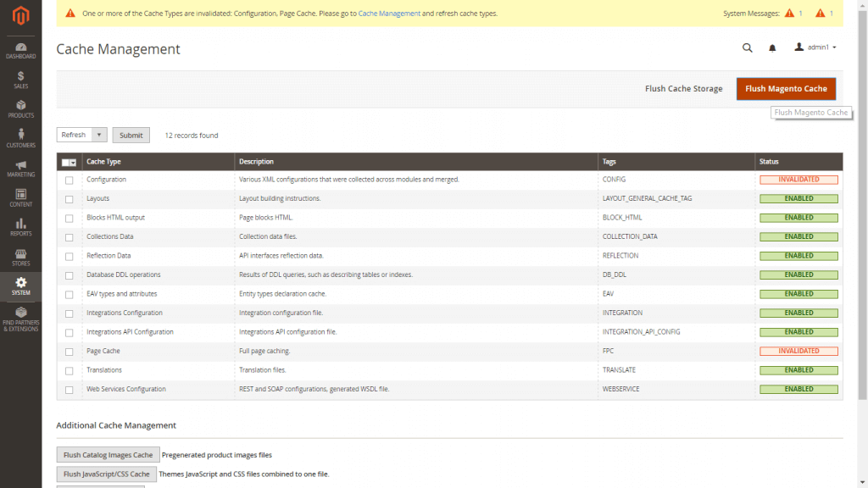868x488 pixels.
Task: Check the Blocks HTML output row
Action: (70, 219)
